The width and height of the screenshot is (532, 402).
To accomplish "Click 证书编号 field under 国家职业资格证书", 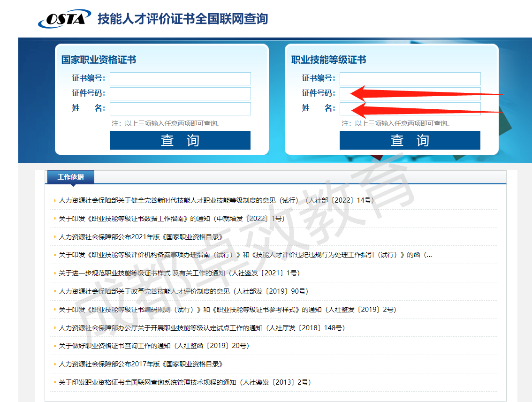I will [180, 79].
